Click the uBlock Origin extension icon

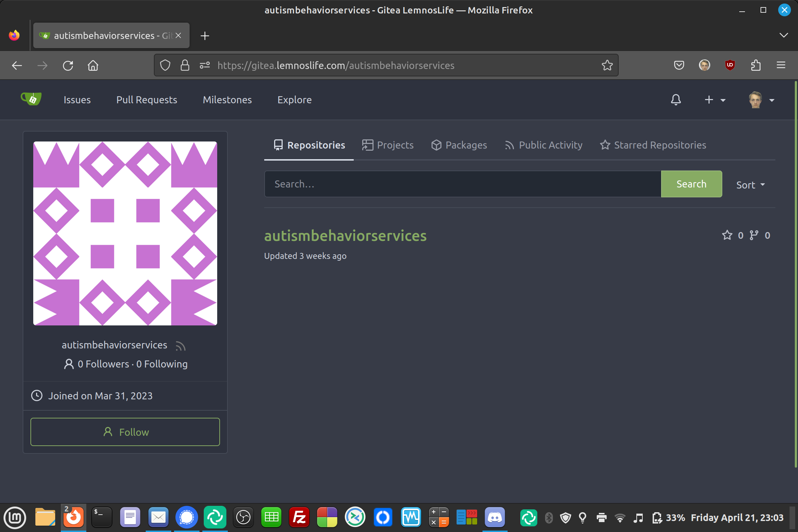click(730, 65)
